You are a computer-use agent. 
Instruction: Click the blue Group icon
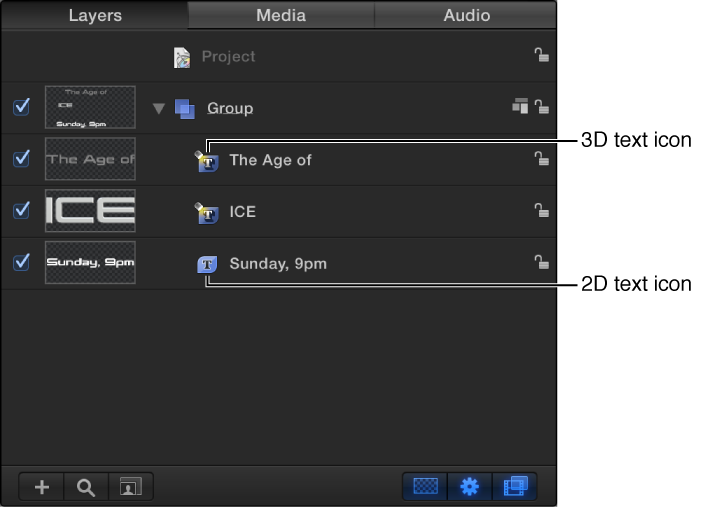click(185, 109)
